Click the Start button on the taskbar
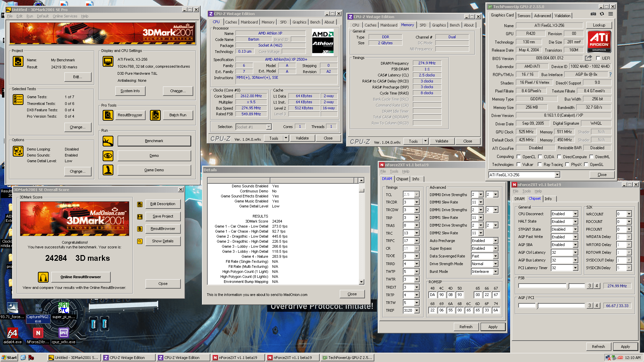Image resolution: width=644 pixels, height=362 pixels. coord(9,358)
